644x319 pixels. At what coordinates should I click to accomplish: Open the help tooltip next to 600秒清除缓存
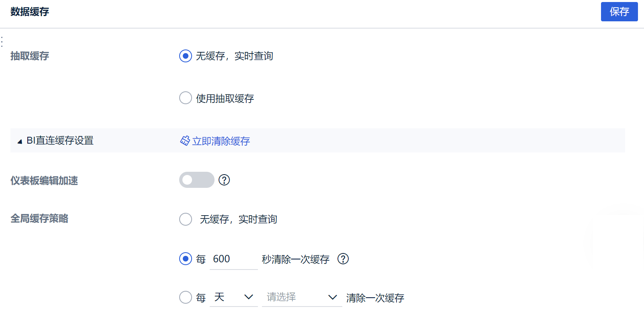[x=343, y=259]
